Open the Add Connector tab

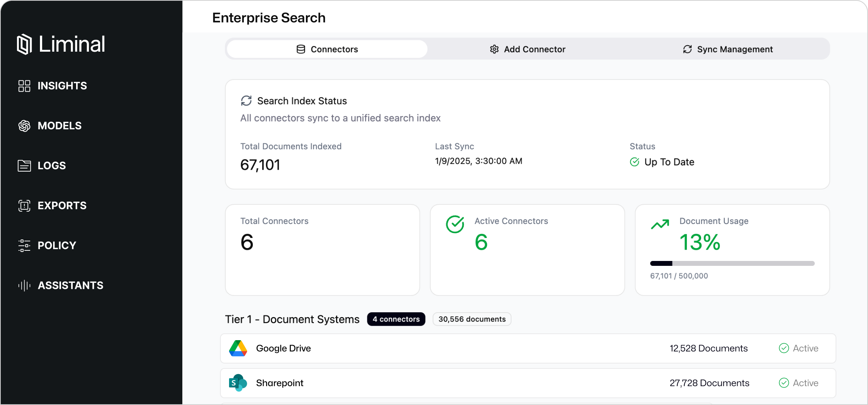pyautogui.click(x=527, y=49)
